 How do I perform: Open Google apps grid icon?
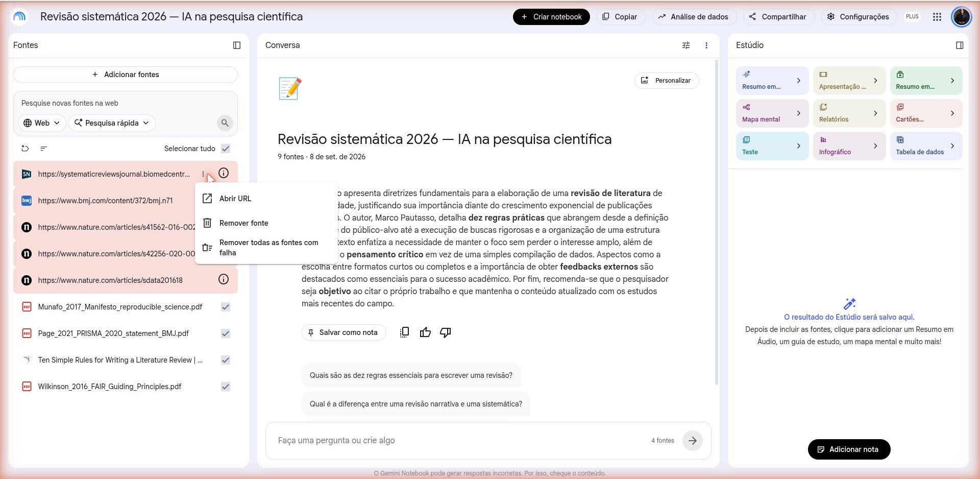937,17
